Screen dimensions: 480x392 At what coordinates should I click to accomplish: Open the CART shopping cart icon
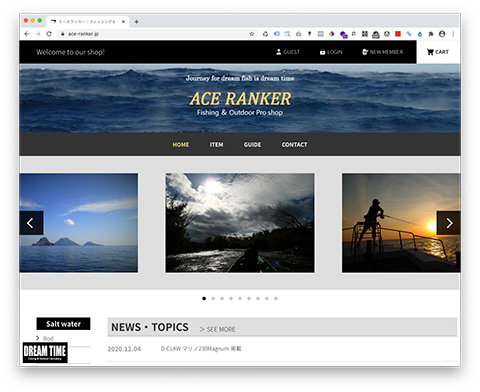[430, 52]
